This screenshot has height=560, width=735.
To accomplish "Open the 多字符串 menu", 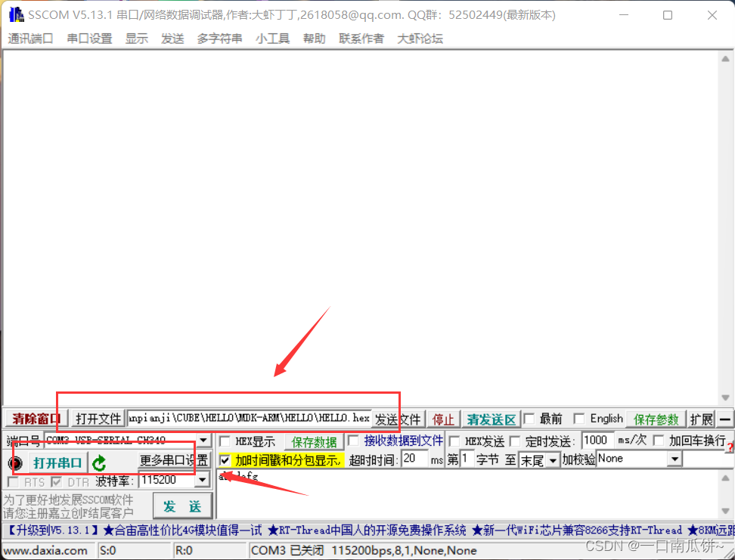I will coord(219,39).
